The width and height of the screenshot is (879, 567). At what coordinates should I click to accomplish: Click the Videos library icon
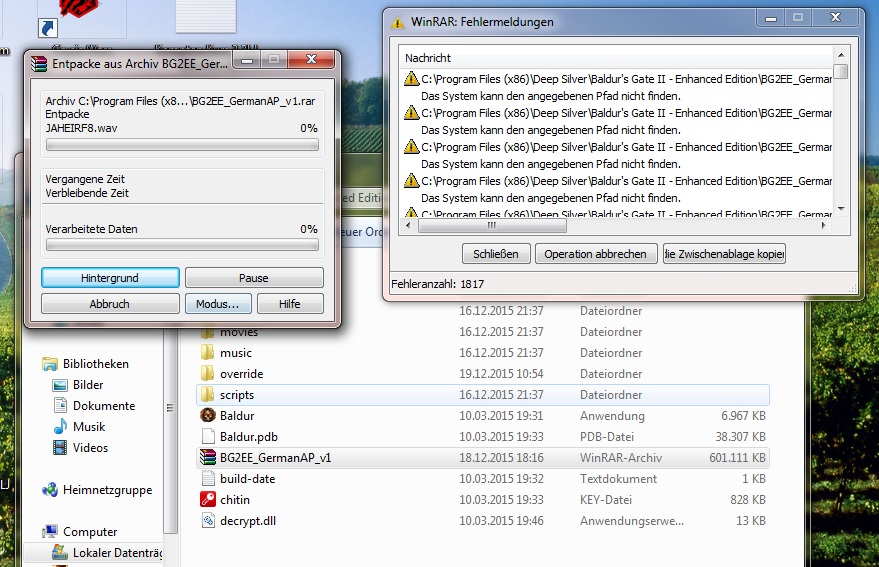click(60, 448)
